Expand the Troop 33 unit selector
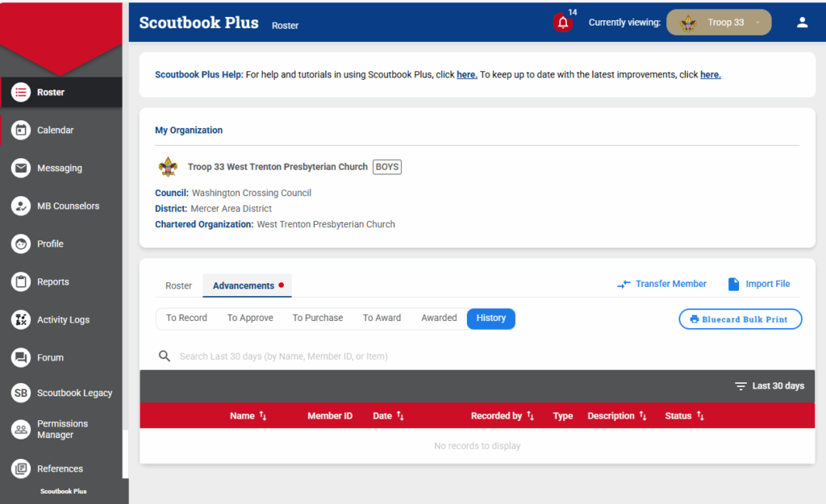Viewport: 826px width, 504px height. pyautogui.click(x=719, y=23)
